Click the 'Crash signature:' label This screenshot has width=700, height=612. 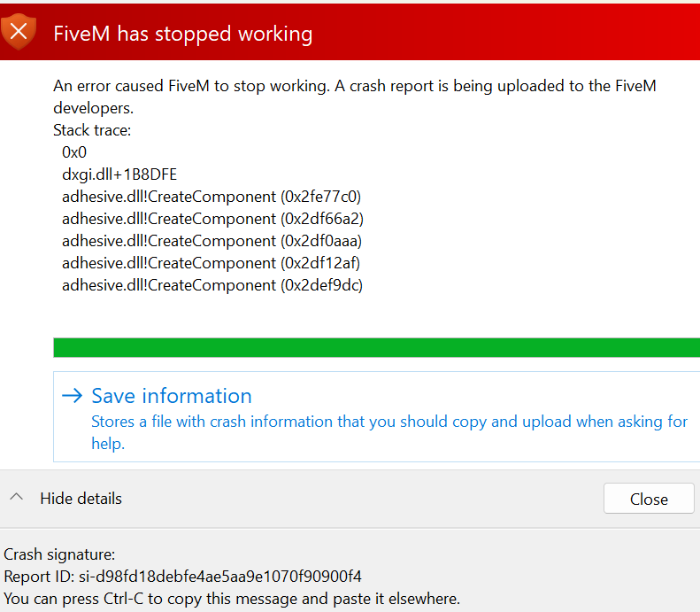click(59, 555)
